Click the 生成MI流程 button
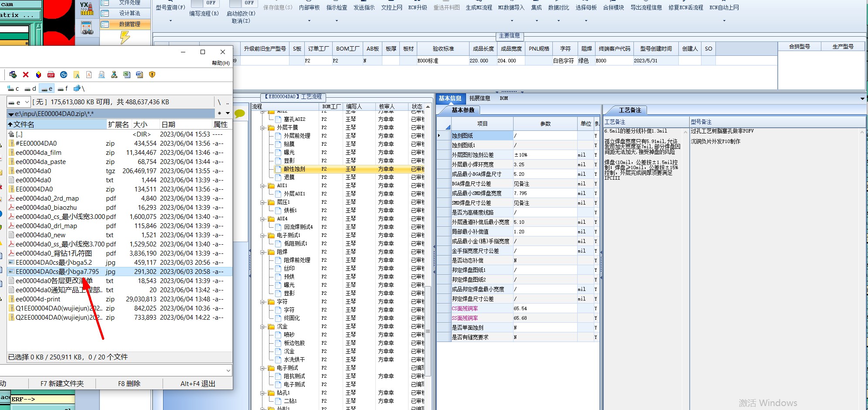Viewport: 868px width, 410px height. [479, 7]
